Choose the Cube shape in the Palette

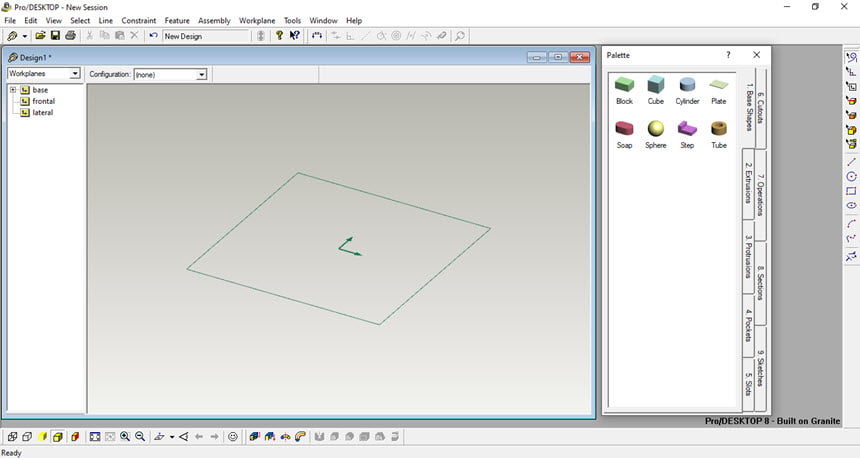(655, 91)
